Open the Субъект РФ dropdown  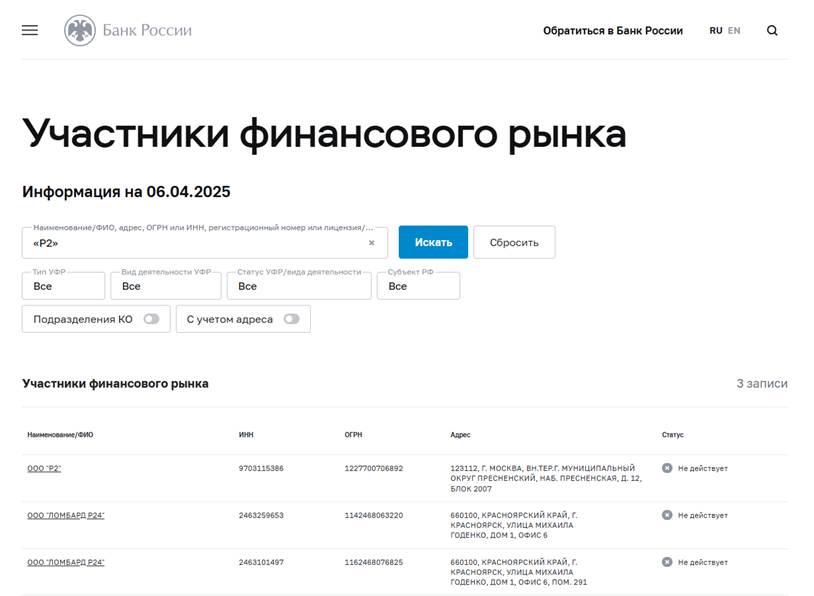click(418, 286)
